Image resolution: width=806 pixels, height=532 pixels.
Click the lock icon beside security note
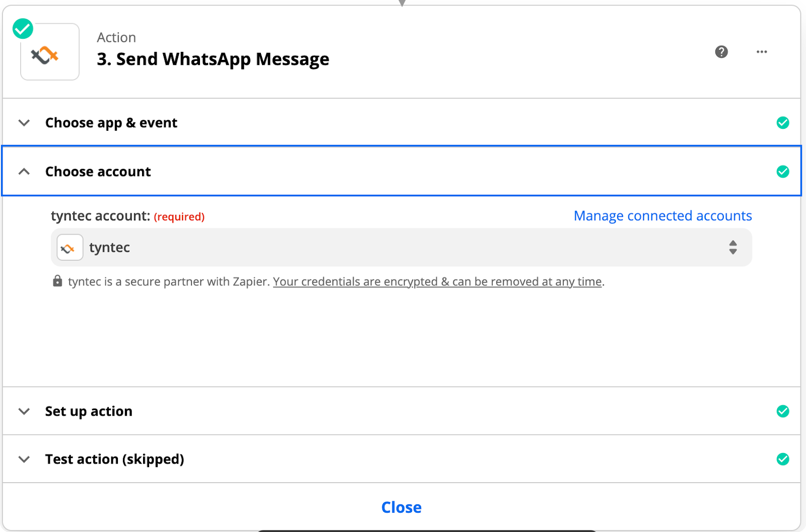[x=57, y=281]
